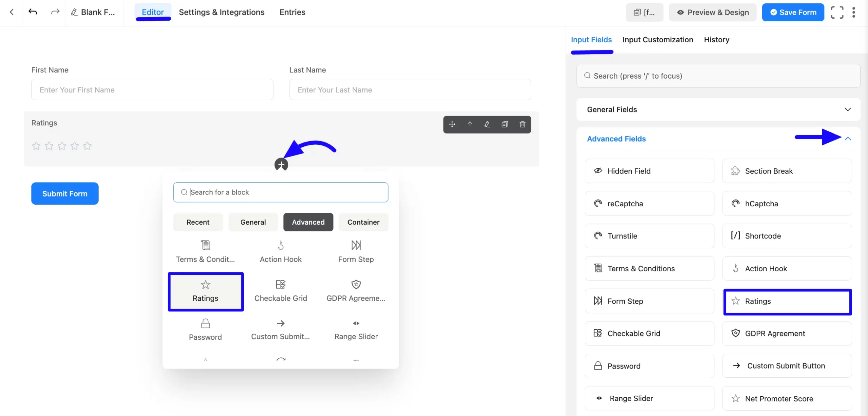Open the Input Customization tab
Viewport: 868px width, 416px height.
pyautogui.click(x=657, y=40)
